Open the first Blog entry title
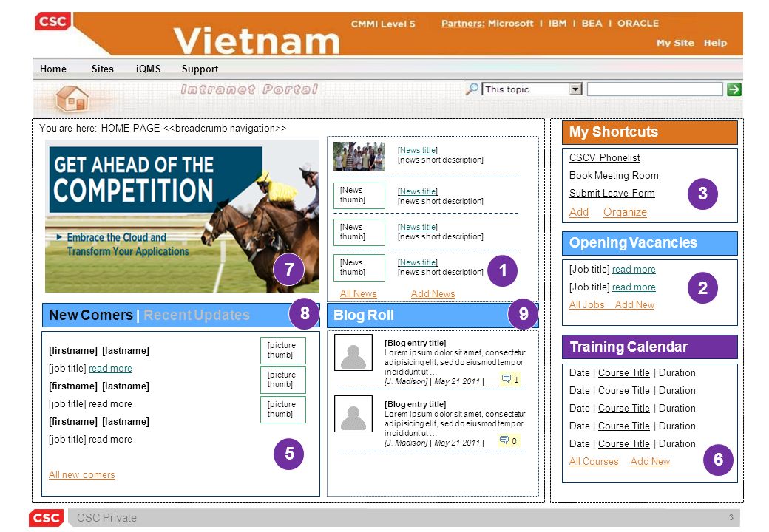769x532 pixels. [x=415, y=343]
